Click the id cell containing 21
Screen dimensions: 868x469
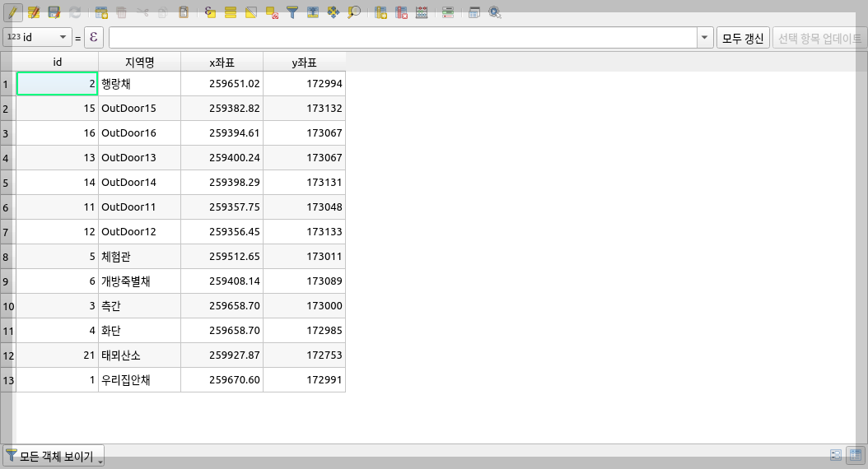tap(57, 355)
